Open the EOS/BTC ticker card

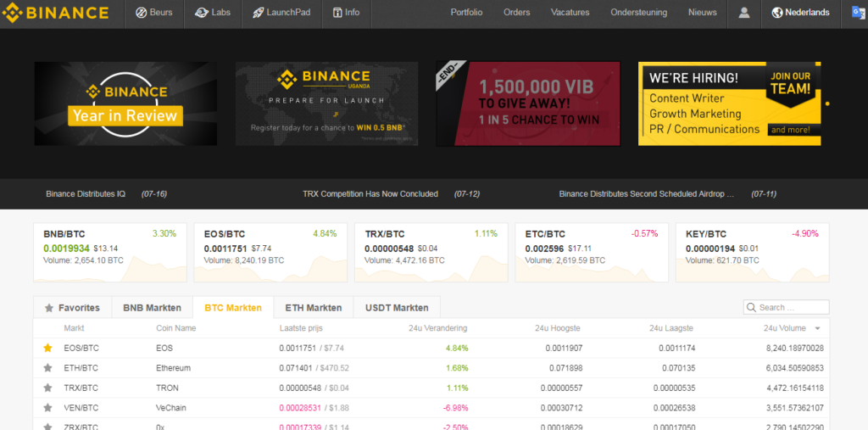(270, 252)
